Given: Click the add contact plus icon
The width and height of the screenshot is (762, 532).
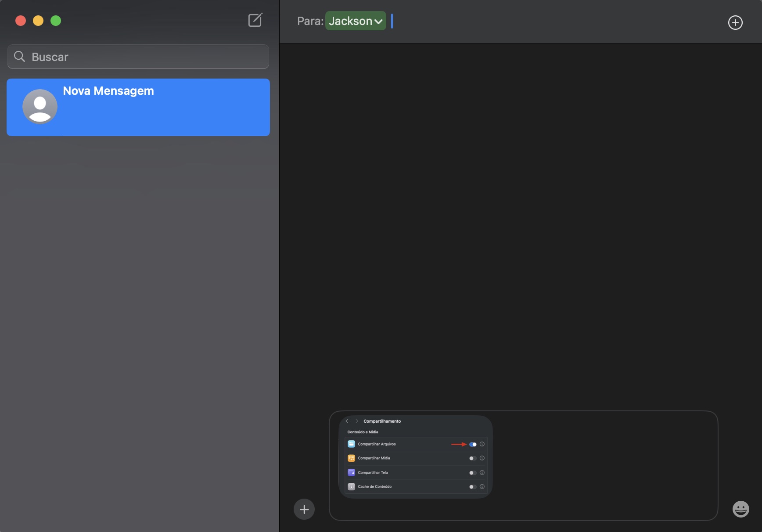Looking at the screenshot, I should tap(735, 22).
